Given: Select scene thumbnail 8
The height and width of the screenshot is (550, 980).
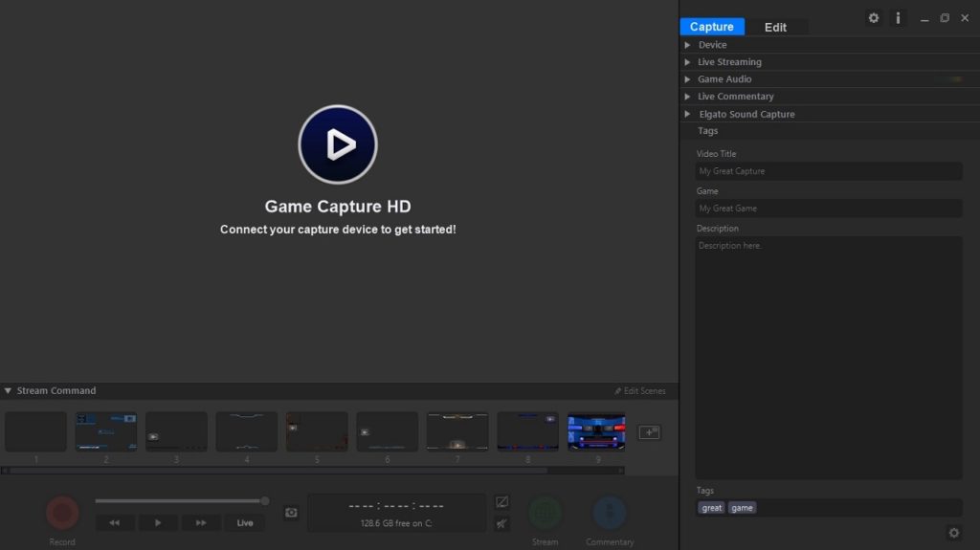Looking at the screenshot, I should click(528, 431).
